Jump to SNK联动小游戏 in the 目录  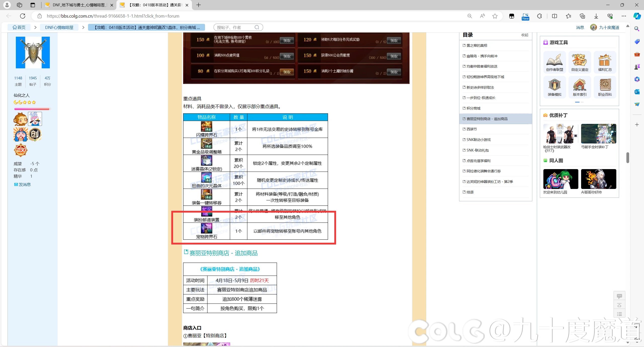478,140
